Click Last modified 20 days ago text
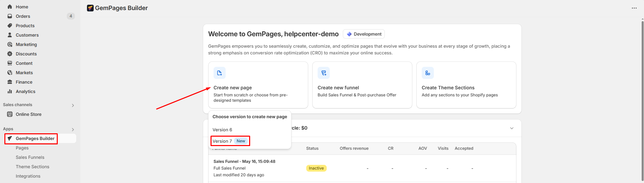 pyautogui.click(x=239, y=175)
